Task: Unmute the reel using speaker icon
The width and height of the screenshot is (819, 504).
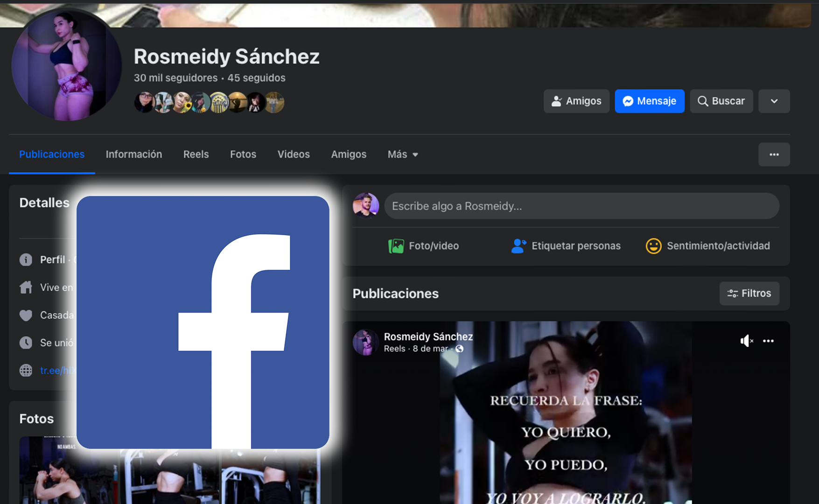Action: 746,341
